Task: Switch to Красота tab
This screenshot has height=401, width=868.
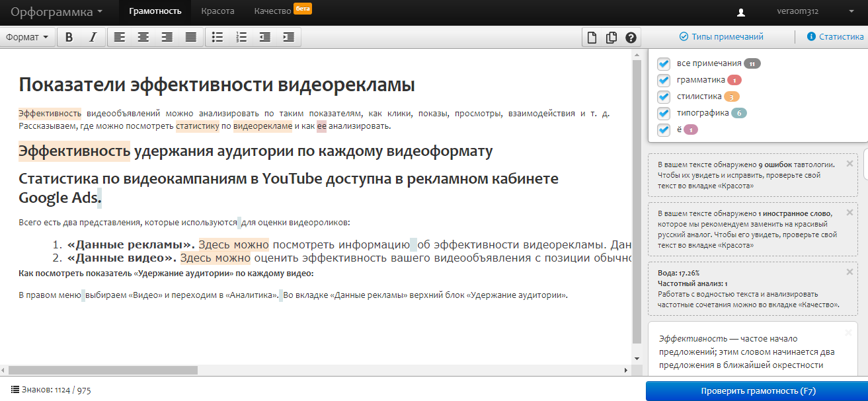Action: pyautogui.click(x=218, y=11)
